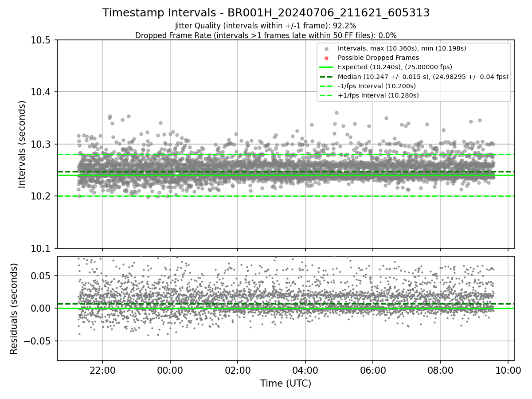The height and width of the screenshot is (399, 532).
Task: Click legend entry 'Expected (10.240s), (25.00000 fps)'
Action: pos(395,67)
